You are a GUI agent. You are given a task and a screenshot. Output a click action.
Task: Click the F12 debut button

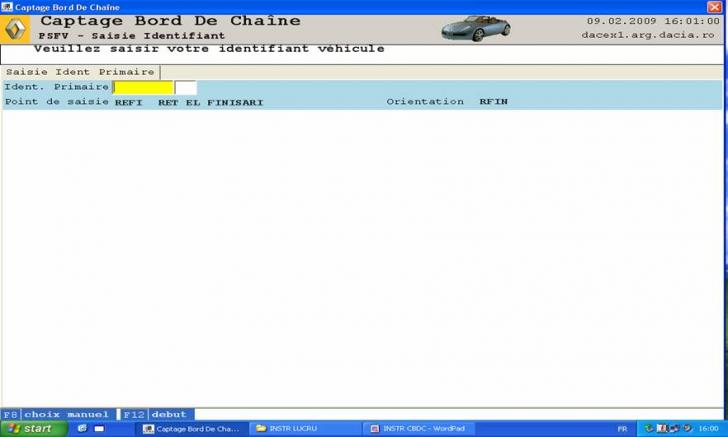tap(156, 414)
